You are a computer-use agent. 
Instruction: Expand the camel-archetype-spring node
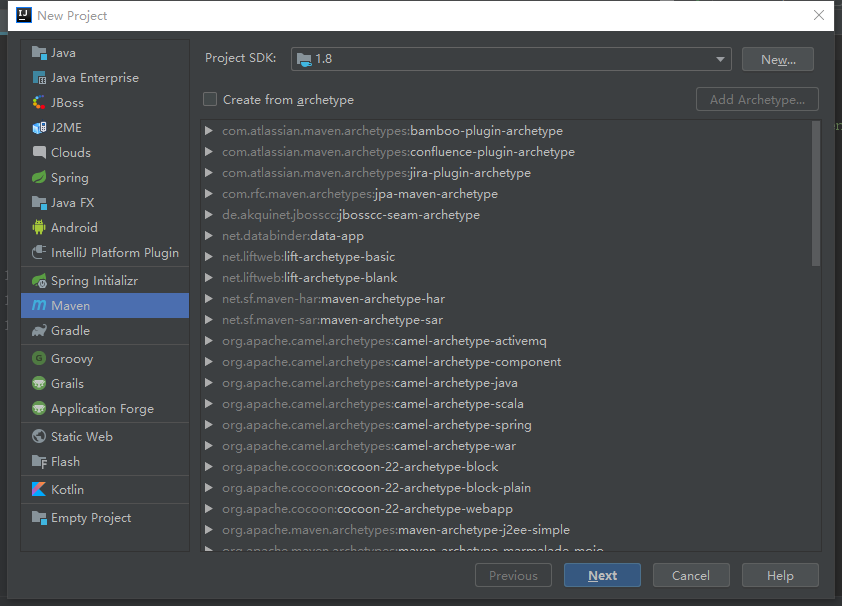(x=209, y=425)
